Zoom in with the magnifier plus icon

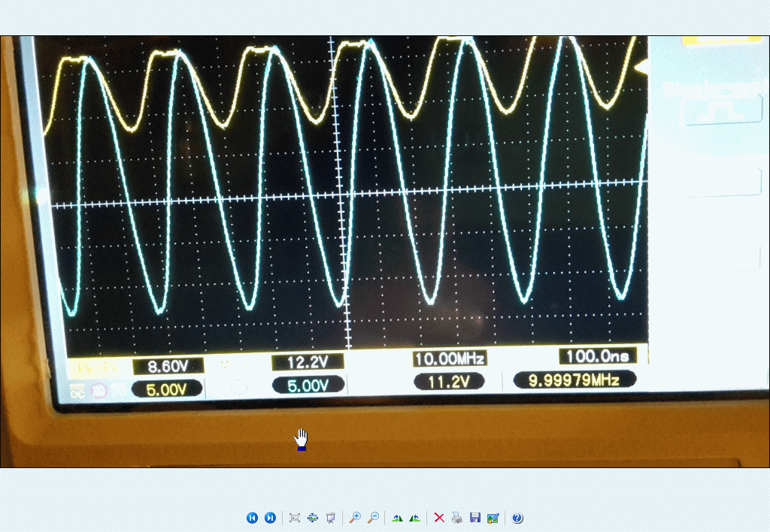click(355, 518)
